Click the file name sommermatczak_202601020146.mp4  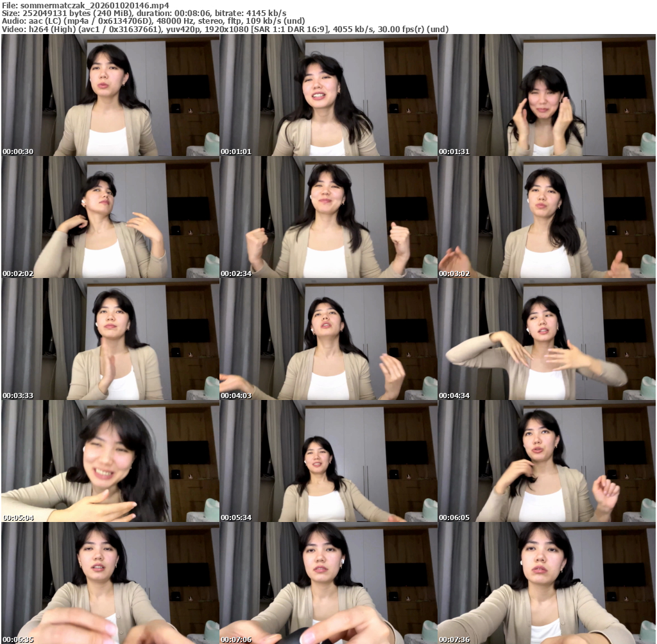pos(95,5)
